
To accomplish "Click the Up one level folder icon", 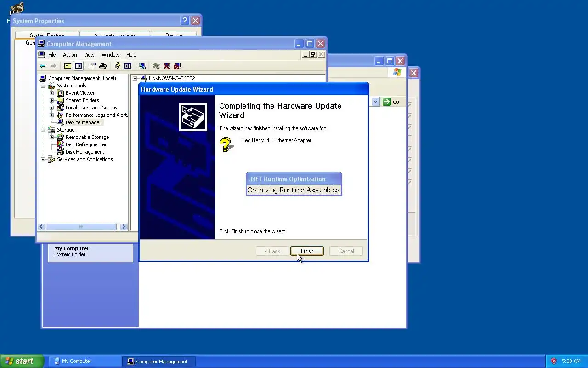I will tap(68, 66).
